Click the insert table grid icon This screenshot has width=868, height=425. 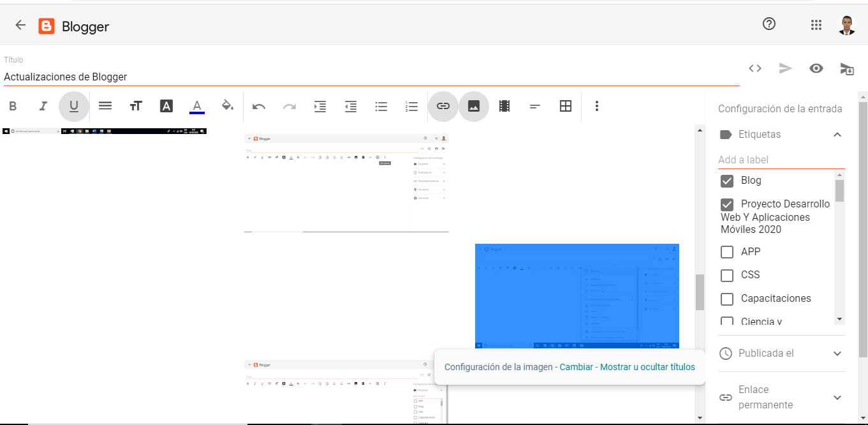pyautogui.click(x=566, y=107)
